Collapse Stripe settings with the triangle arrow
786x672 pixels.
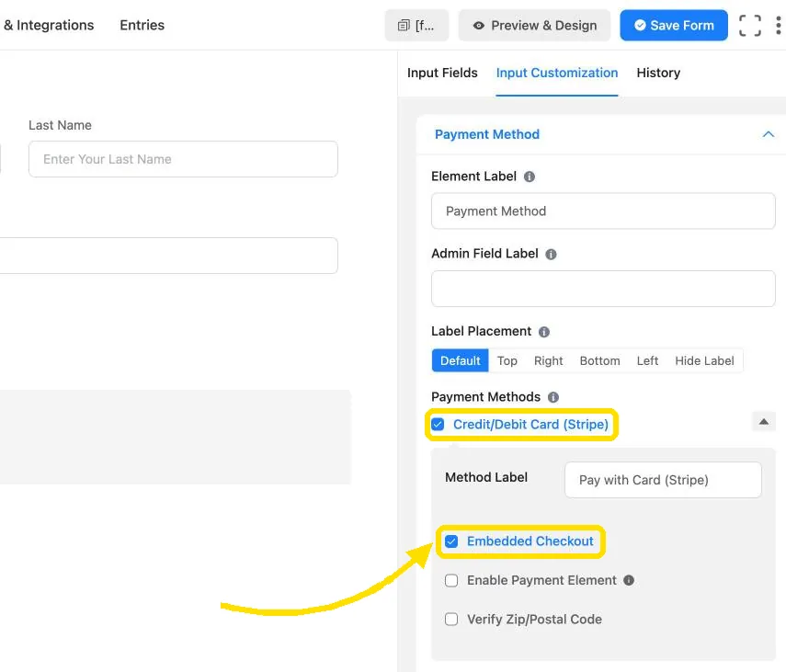763,421
